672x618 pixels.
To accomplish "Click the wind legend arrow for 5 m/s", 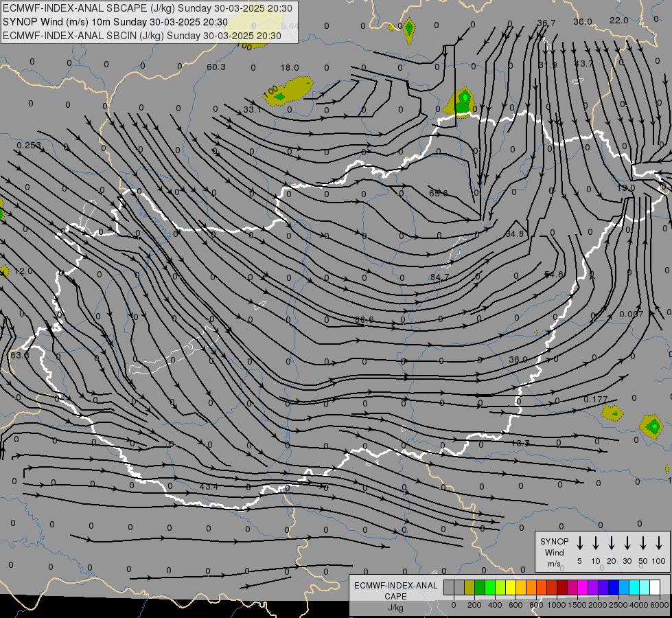I will pyautogui.click(x=579, y=543).
